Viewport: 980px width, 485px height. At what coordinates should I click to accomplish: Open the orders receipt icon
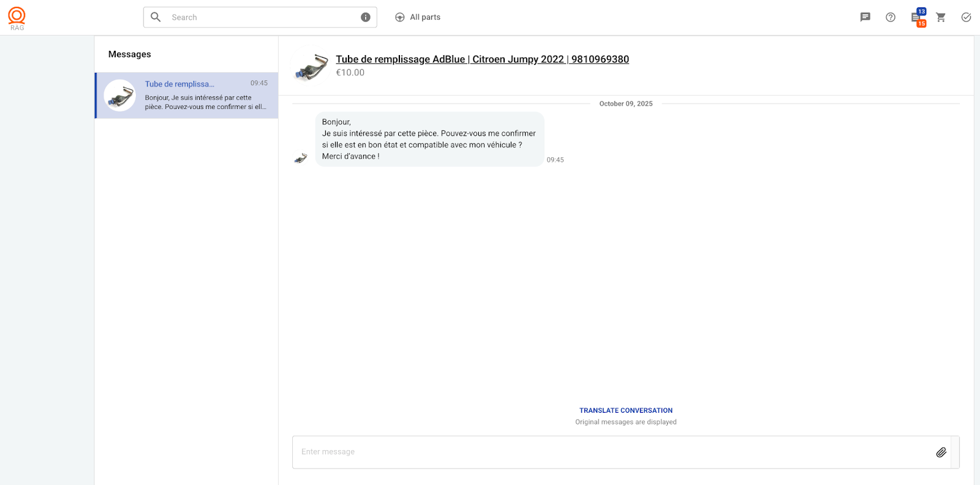(x=915, y=18)
